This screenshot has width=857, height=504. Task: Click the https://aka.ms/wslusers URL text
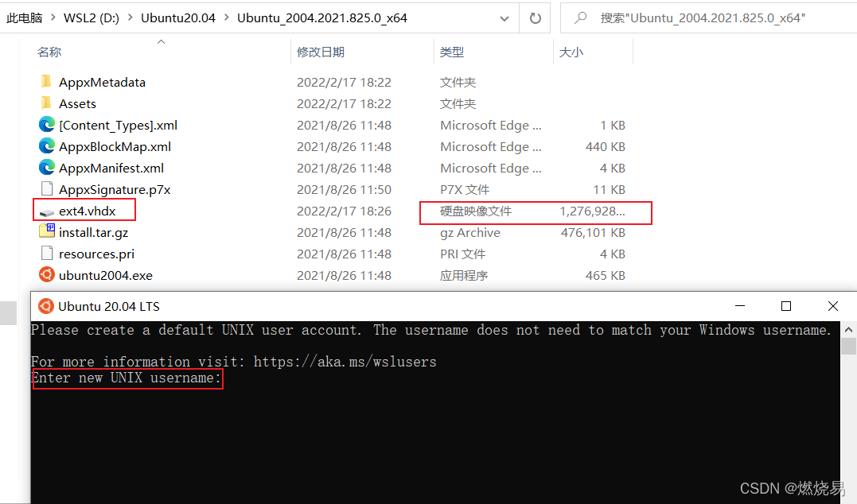[x=345, y=362]
